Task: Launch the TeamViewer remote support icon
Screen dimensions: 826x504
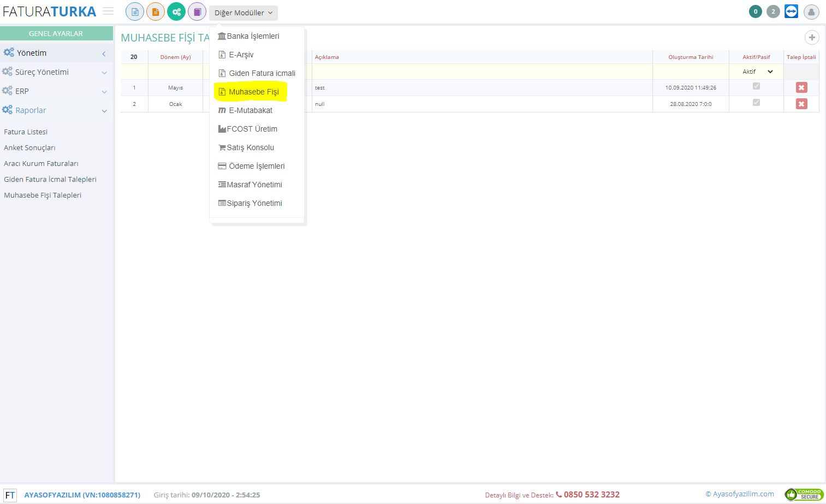Action: [x=791, y=11]
